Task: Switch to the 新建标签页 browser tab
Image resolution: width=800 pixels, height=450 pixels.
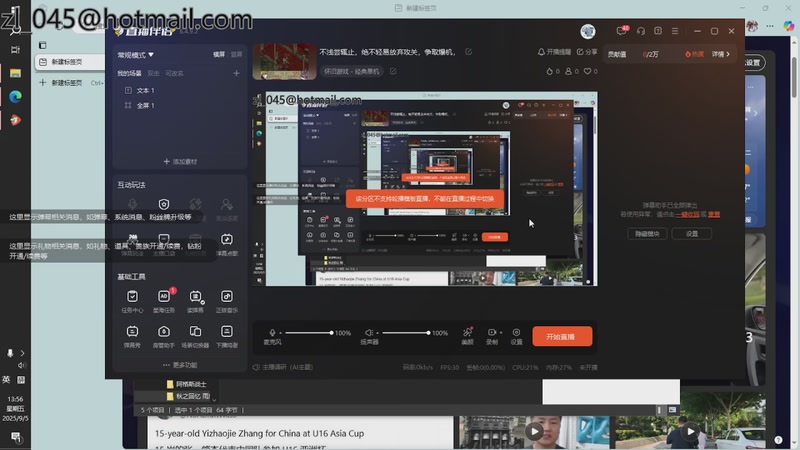Action: 69,62
